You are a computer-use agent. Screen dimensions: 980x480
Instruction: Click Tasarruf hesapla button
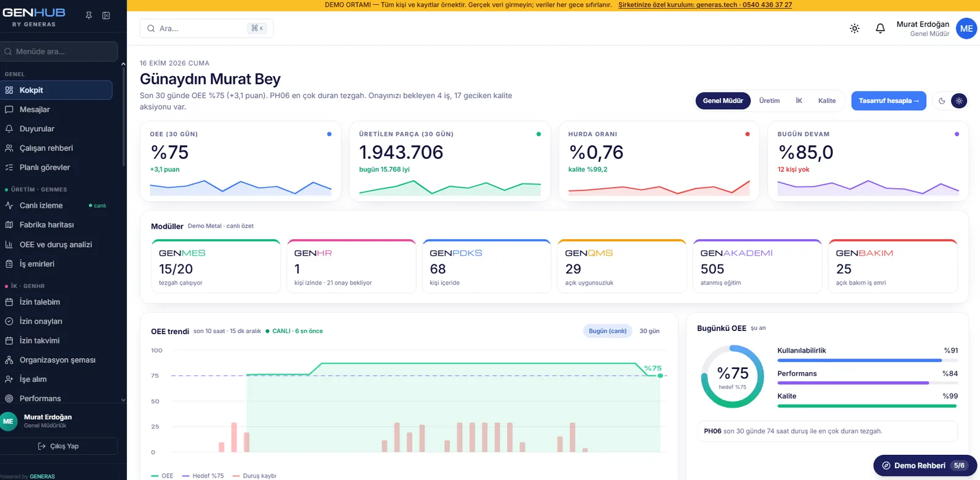pos(889,101)
